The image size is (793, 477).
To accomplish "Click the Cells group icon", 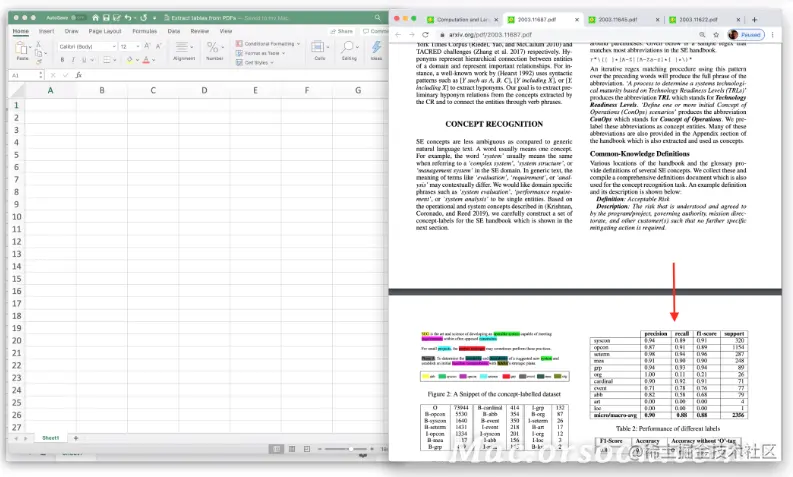I will click(318, 47).
